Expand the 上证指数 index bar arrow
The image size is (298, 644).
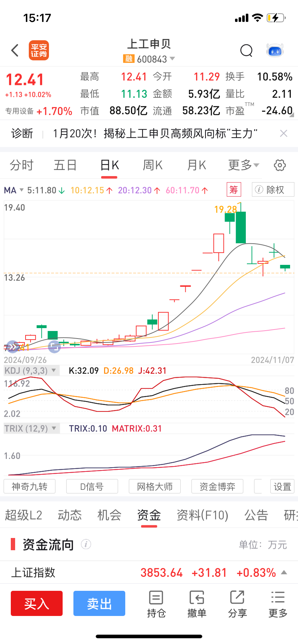[284, 572]
